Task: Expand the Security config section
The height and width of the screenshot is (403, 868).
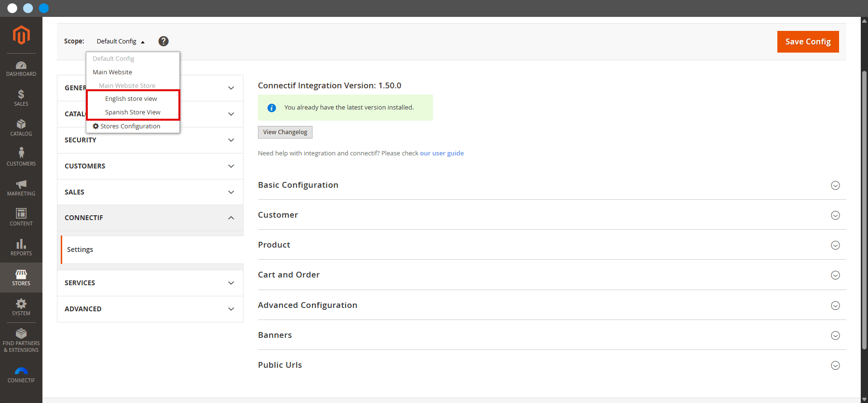Action: coord(150,140)
